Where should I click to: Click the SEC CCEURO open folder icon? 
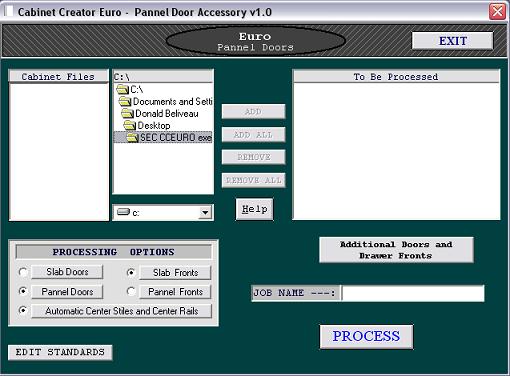[x=132, y=137]
